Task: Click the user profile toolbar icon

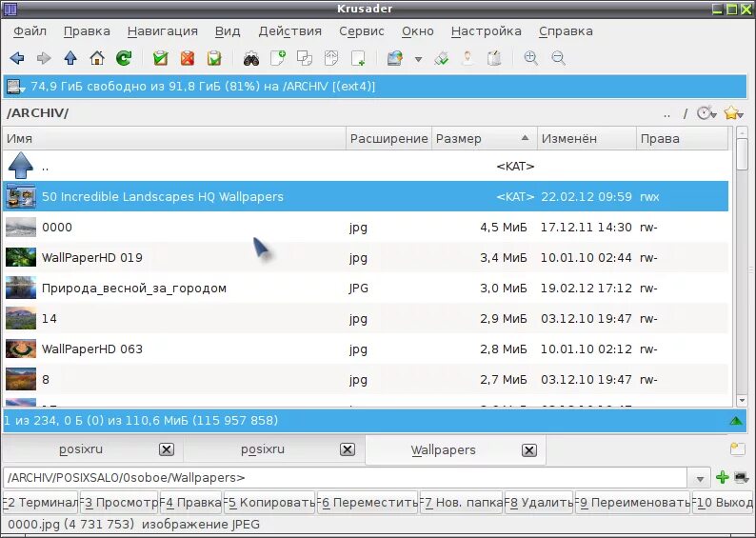Action: pyautogui.click(x=468, y=58)
